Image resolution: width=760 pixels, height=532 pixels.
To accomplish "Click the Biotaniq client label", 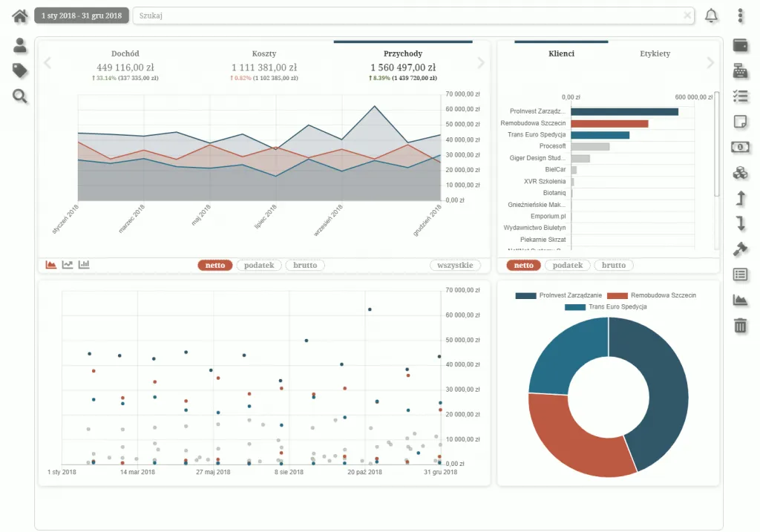I will tap(554, 193).
